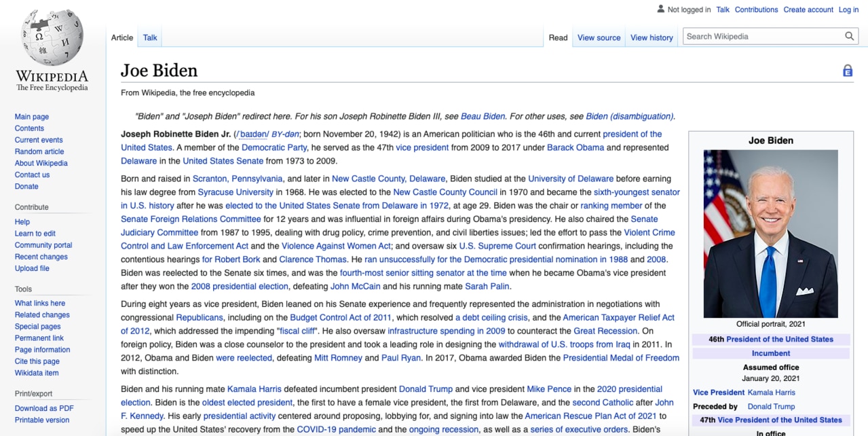The width and height of the screenshot is (868, 436).
Task: Open Mitt Romney link
Action: [339, 358]
